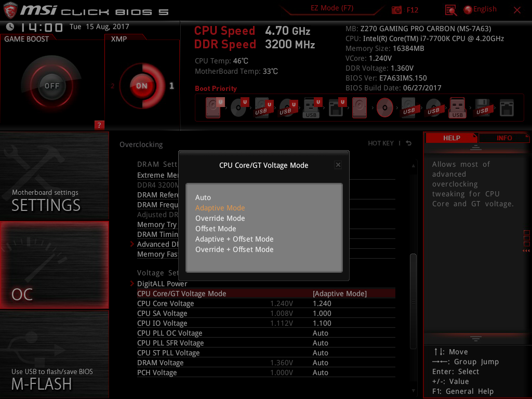Viewport: 532px width, 399px height.
Task: Open the DRAM Voltage Auto setting
Action: coord(266,363)
